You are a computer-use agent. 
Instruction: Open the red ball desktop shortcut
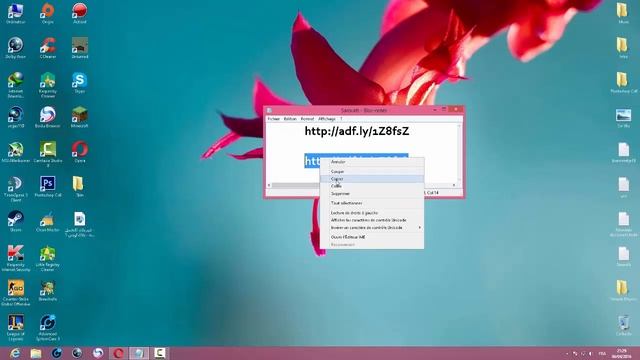[80, 13]
